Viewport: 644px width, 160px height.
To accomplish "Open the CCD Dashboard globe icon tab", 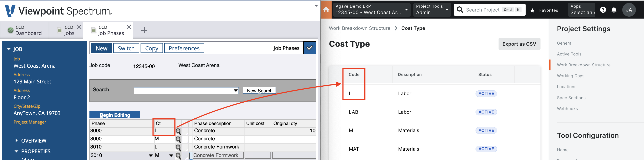I will (x=10, y=30).
